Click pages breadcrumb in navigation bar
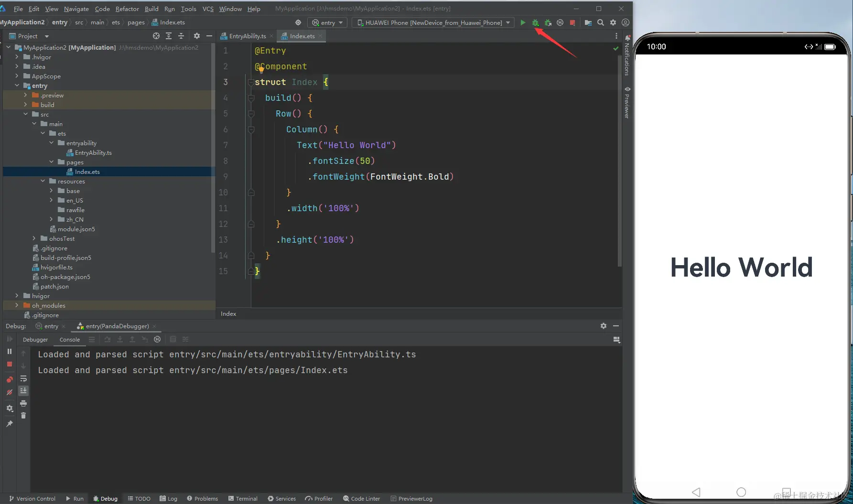 coord(136,22)
